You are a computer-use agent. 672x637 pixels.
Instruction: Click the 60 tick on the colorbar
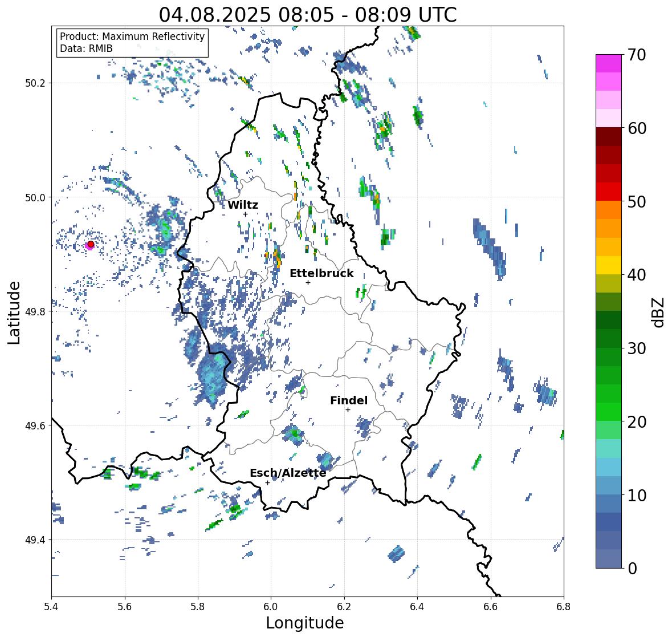tap(636, 128)
